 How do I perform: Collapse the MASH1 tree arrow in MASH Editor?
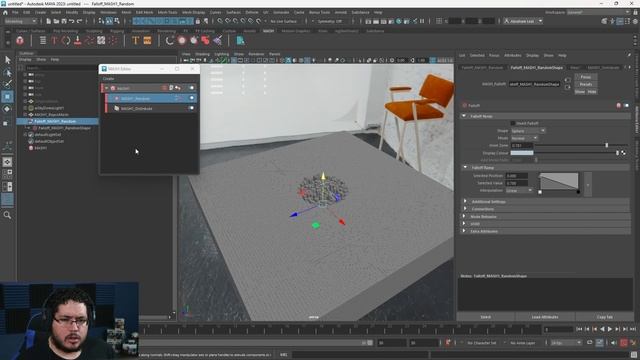point(107,88)
